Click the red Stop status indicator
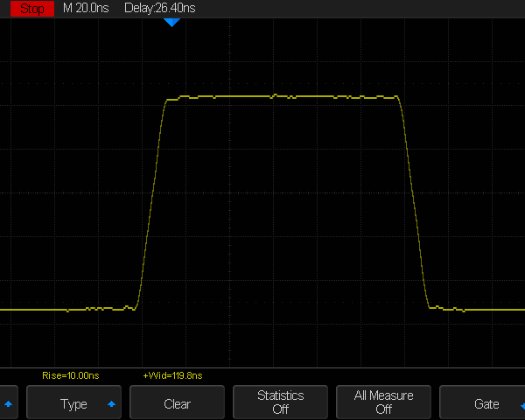The width and height of the screenshot is (525, 420). click(x=31, y=8)
